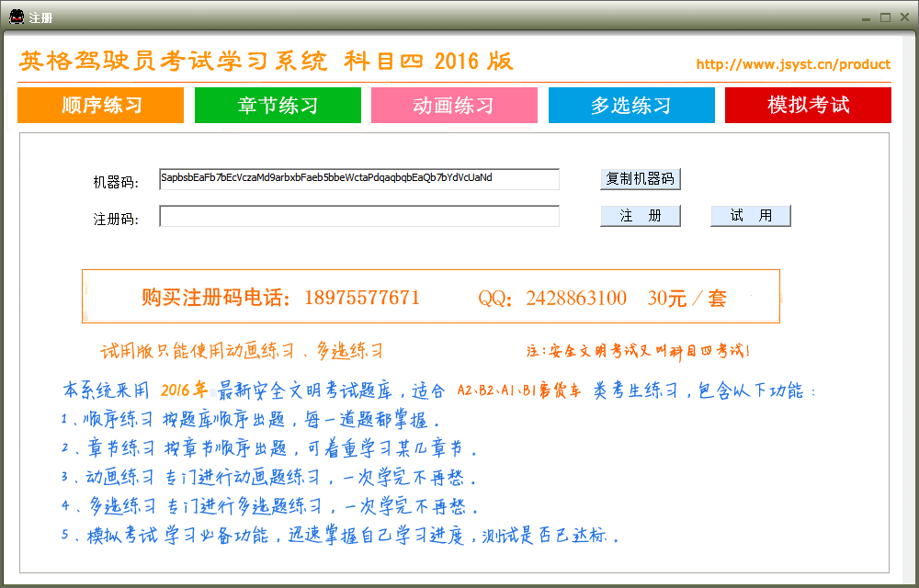
Task: Maximize the 注册 window
Action: click(886, 17)
